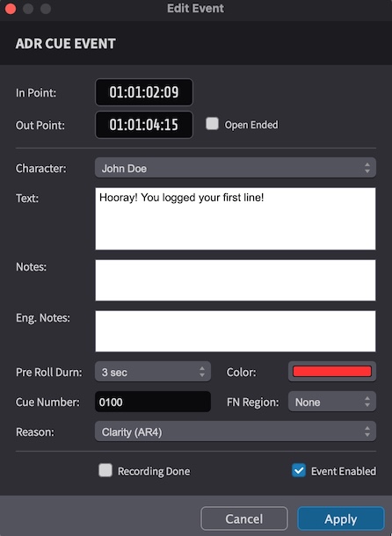Open the Character dropdown showing John Doe
Screen dimensions: 392x536
click(x=236, y=168)
